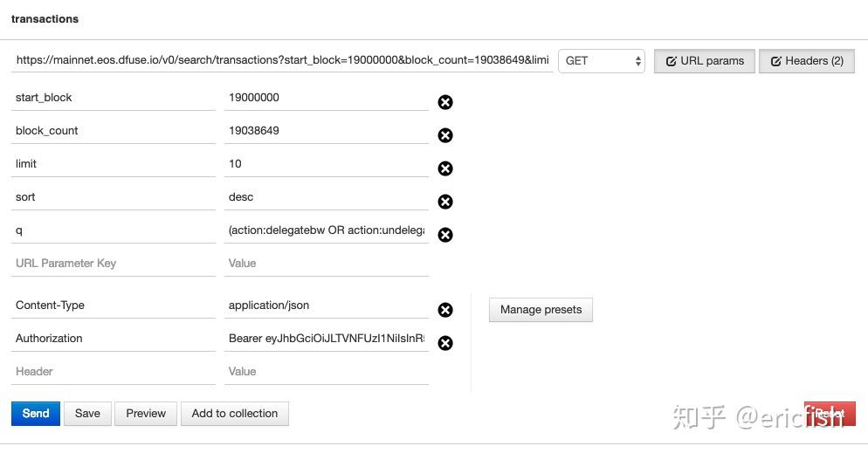Edit the block_count key field
Image resolution: width=868 pixels, height=453 pixels.
(114, 131)
